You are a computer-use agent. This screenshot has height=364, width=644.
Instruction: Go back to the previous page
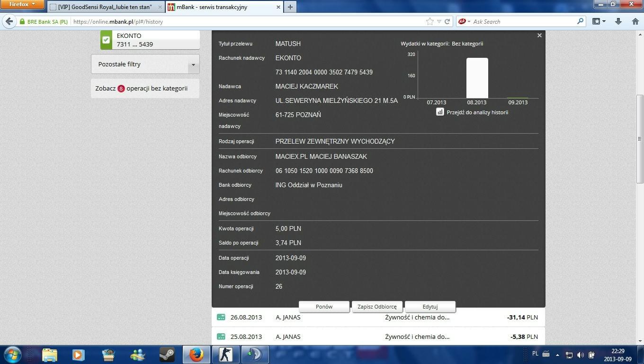[x=9, y=21]
